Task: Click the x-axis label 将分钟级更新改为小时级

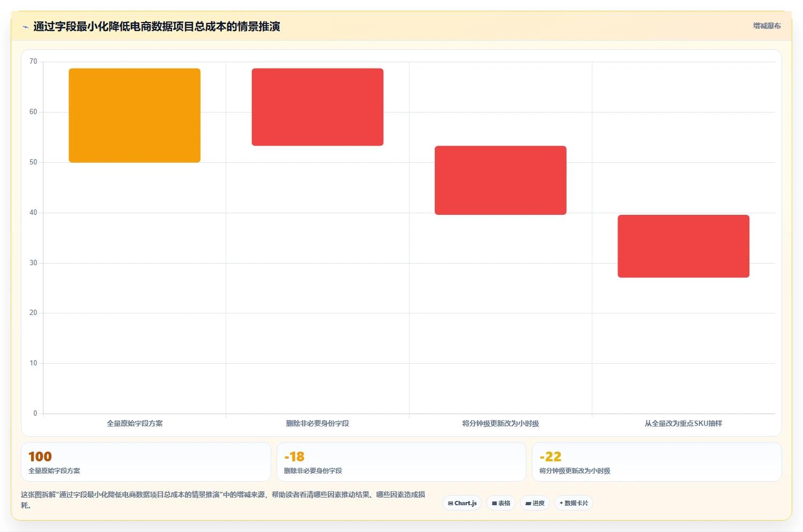Action: point(501,423)
